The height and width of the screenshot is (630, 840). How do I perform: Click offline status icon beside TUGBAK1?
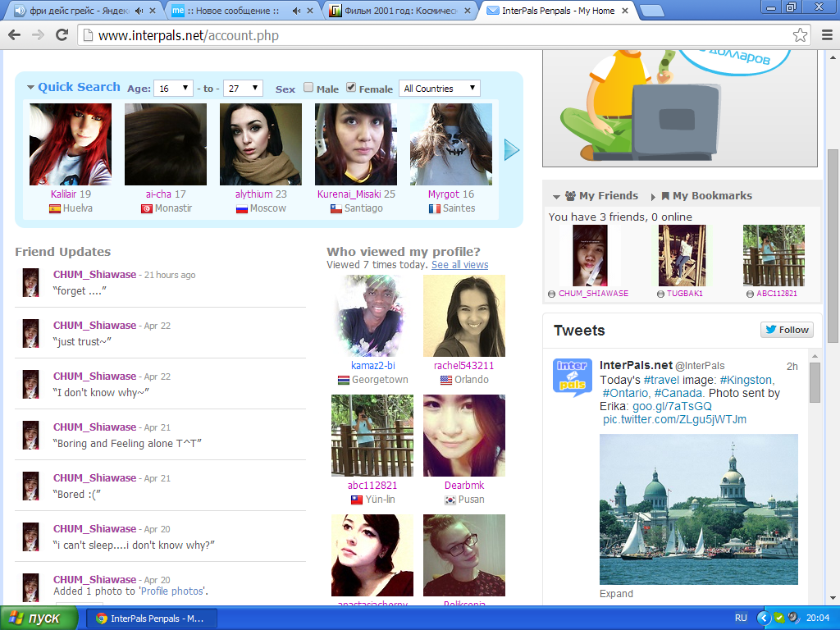tap(660, 294)
